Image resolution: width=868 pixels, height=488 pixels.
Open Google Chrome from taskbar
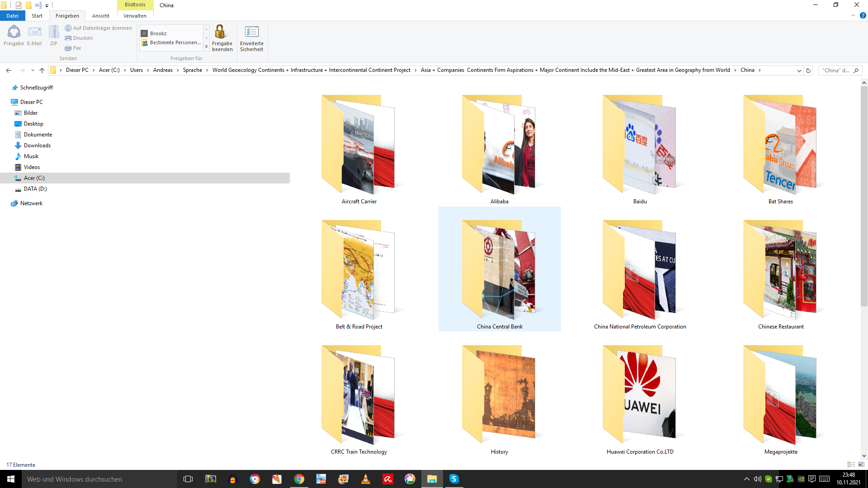(299, 479)
